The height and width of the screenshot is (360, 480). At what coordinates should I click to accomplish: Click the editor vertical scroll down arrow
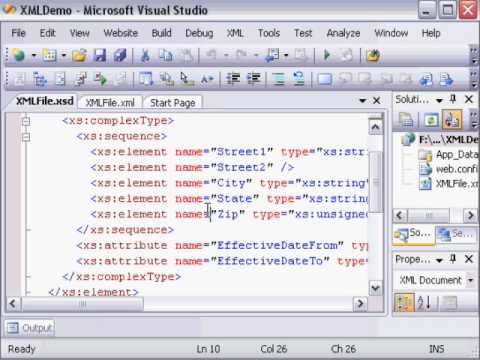click(x=375, y=287)
